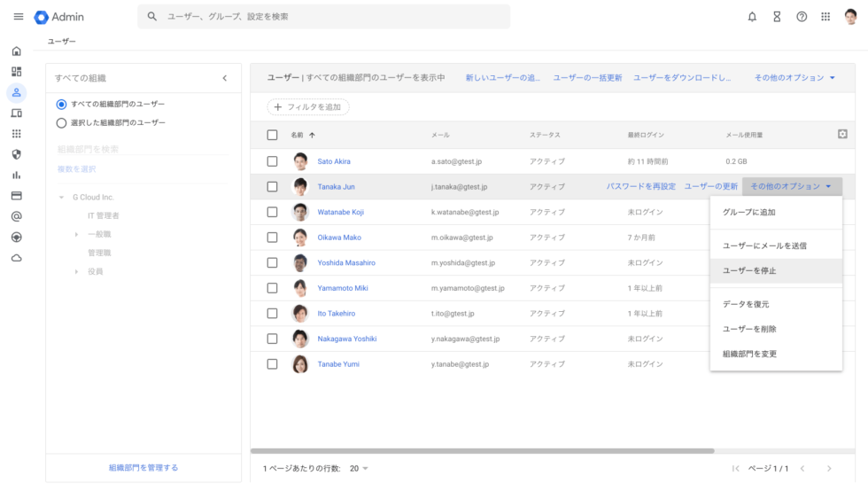Open the Billing card sidebar icon
Viewport: 868px width, 499px height.
click(17, 196)
